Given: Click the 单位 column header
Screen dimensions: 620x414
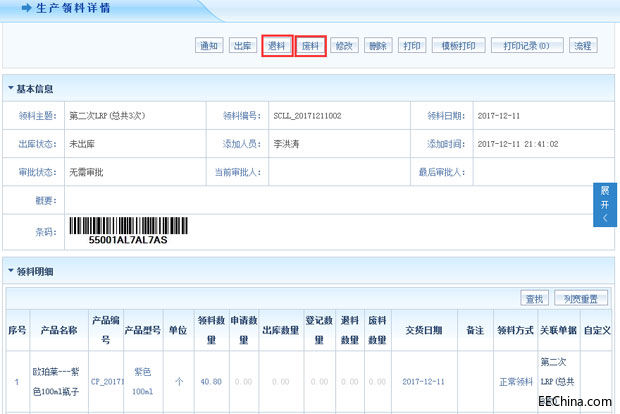Looking at the screenshot, I should pyautogui.click(x=178, y=330).
